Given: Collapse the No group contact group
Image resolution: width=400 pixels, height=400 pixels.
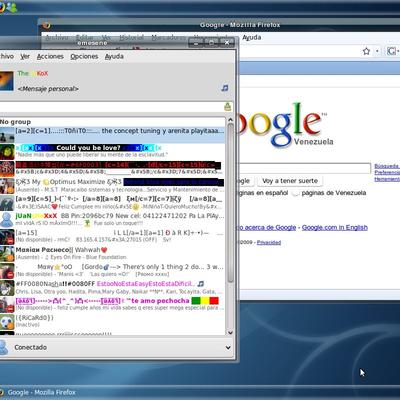Looking at the screenshot, I should point(15,122).
